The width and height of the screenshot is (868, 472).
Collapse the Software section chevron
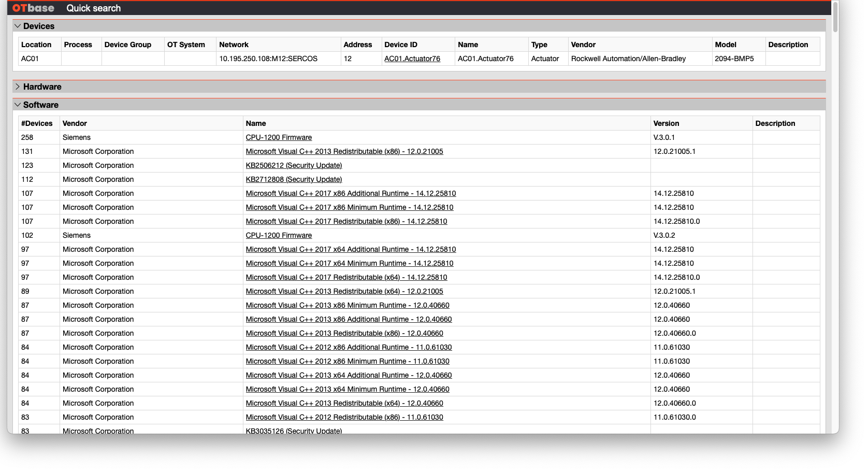[18, 105]
